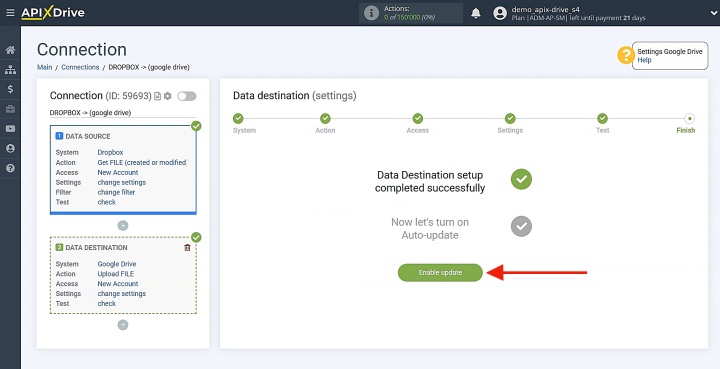Open the YouTube video sidebar icon
The image size is (720, 369).
click(x=10, y=129)
